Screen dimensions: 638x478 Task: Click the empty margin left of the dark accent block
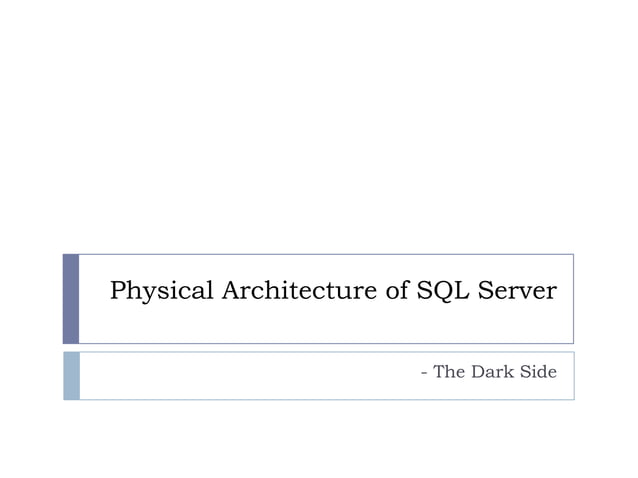[x=30, y=298]
